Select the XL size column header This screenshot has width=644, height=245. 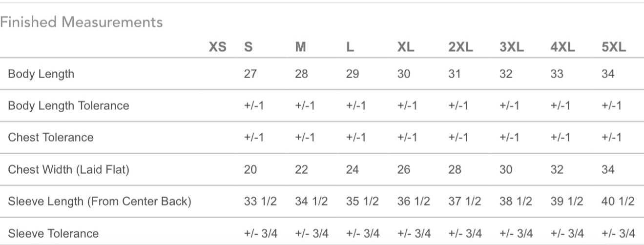406,47
